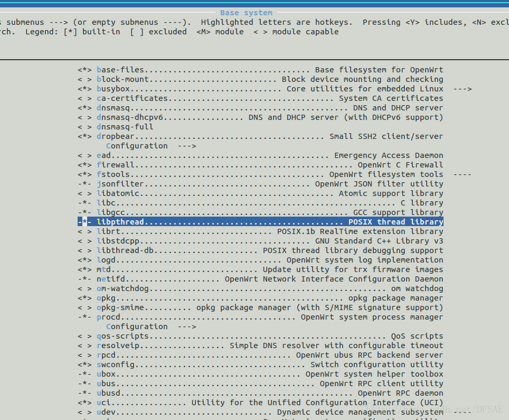
Task: Enable the ca-certificates package marker
Action: tap(84, 98)
